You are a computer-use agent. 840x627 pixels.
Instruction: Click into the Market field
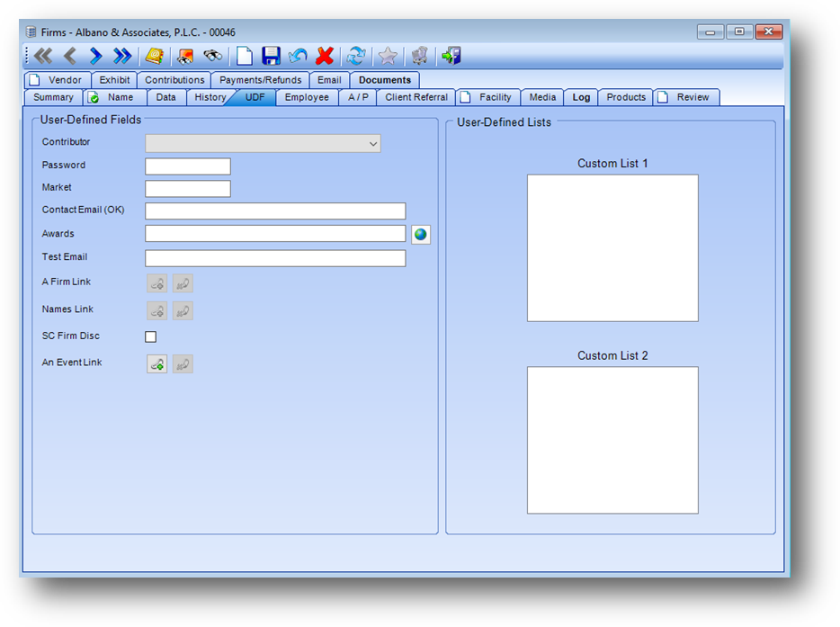[187, 189]
